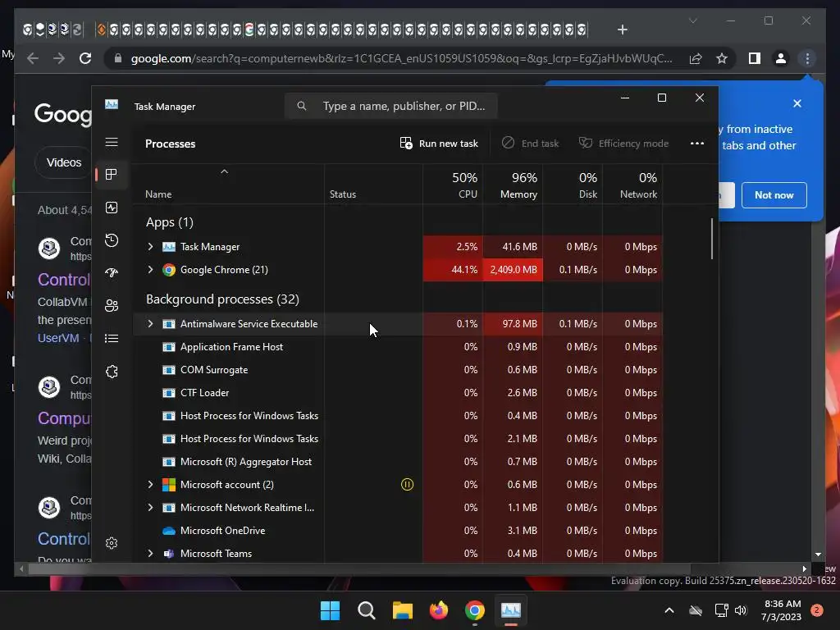This screenshot has width=840, height=630.
Task: Sort processes by Memory column
Action: (x=514, y=185)
